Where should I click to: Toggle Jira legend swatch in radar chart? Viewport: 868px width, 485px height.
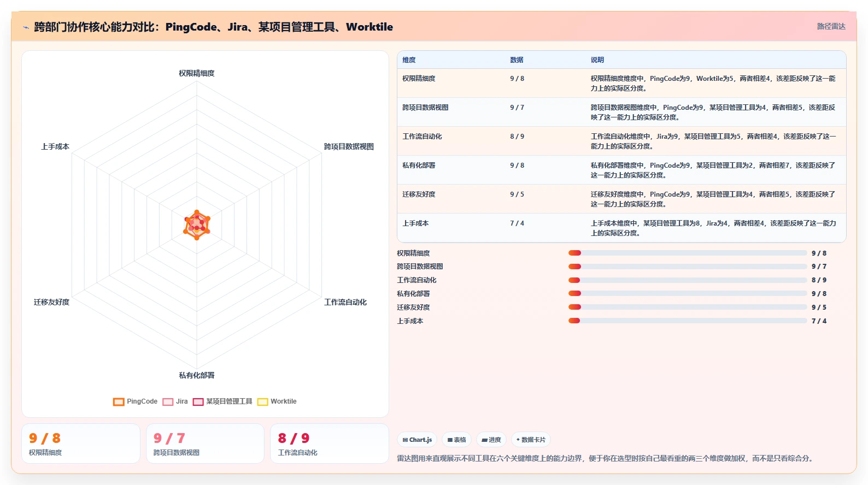click(168, 401)
